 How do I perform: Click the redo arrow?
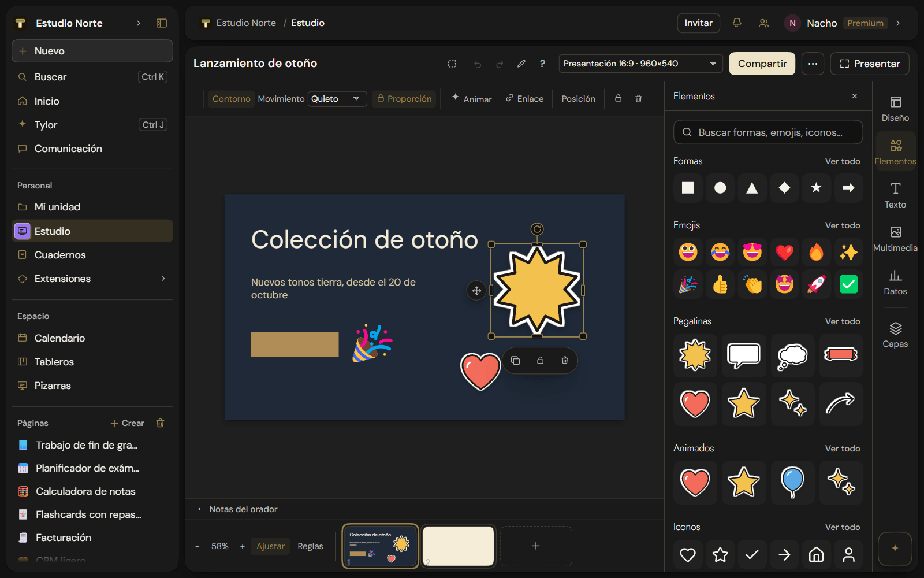500,64
